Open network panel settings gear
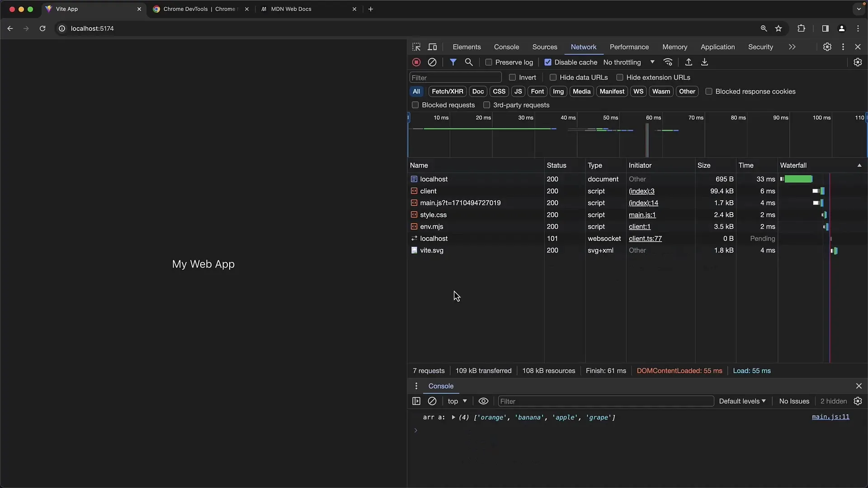The width and height of the screenshot is (868, 488). tap(858, 62)
